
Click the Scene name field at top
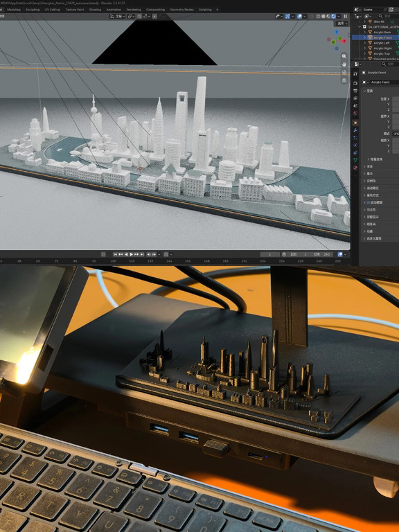[373, 10]
